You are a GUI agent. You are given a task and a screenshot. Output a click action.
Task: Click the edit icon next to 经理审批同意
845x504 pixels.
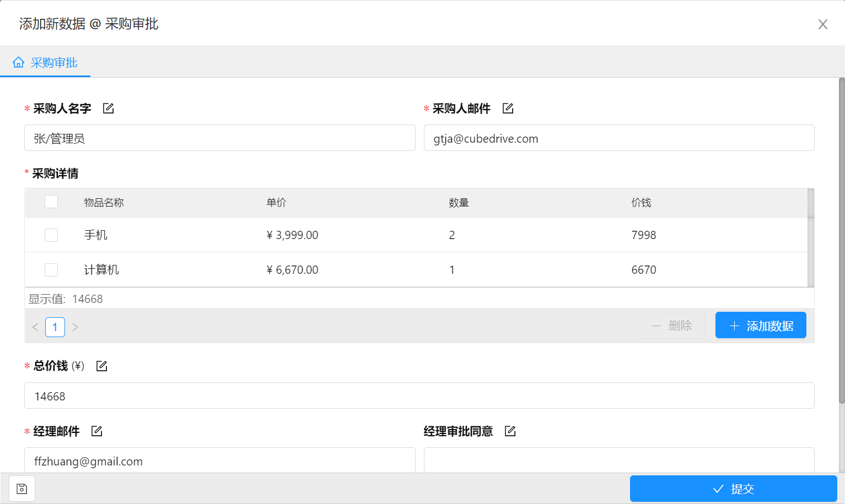click(x=510, y=431)
